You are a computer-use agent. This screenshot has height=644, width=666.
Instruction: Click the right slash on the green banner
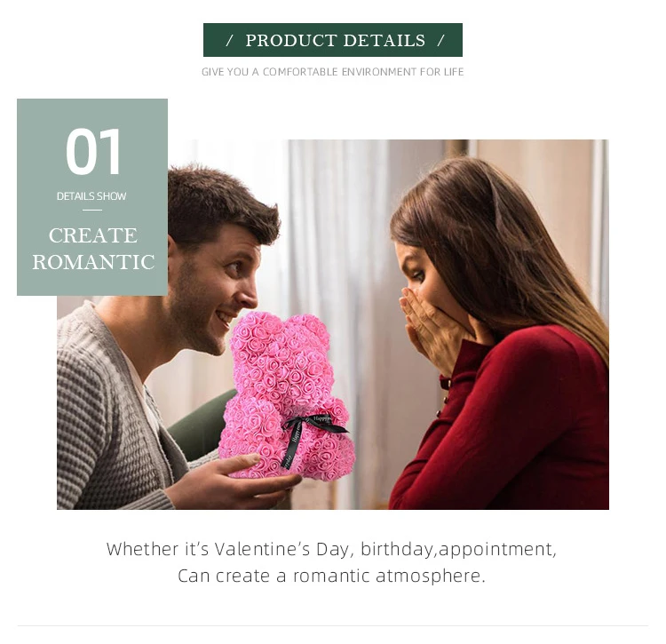[x=440, y=41]
